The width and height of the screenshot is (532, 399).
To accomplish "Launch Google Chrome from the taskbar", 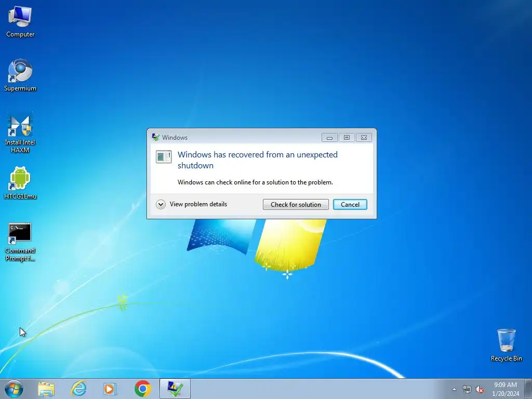I will 143,389.
